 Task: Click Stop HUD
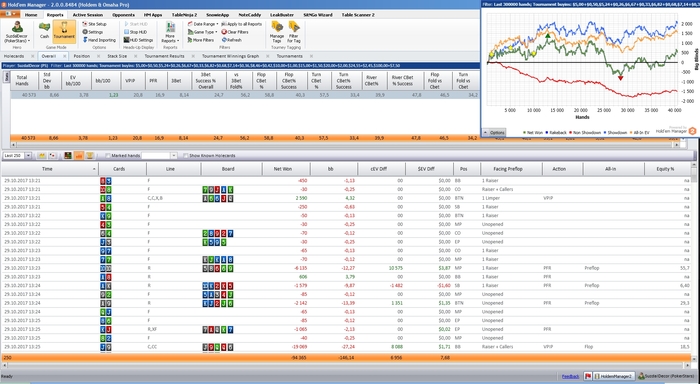(x=135, y=32)
